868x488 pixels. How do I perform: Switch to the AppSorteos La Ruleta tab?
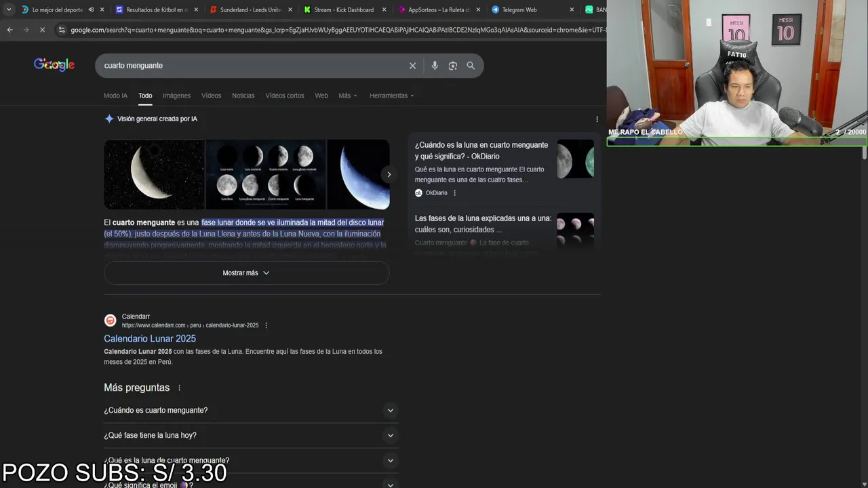tap(434, 9)
